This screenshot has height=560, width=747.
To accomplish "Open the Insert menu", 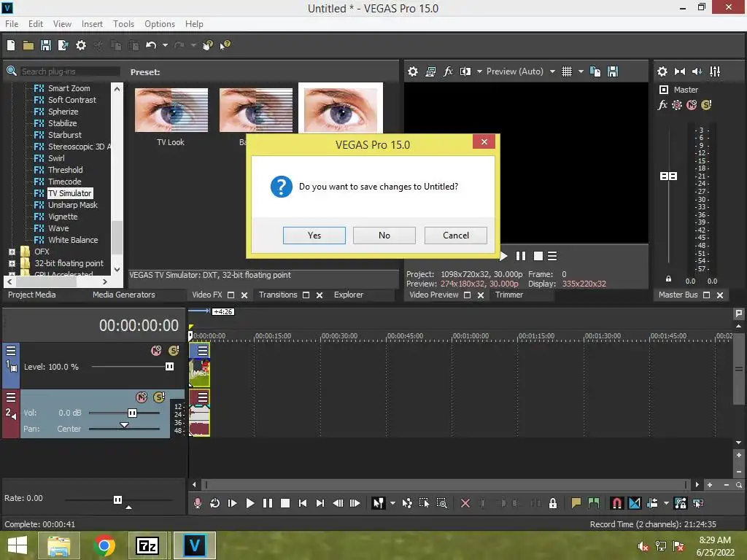I will (x=92, y=24).
